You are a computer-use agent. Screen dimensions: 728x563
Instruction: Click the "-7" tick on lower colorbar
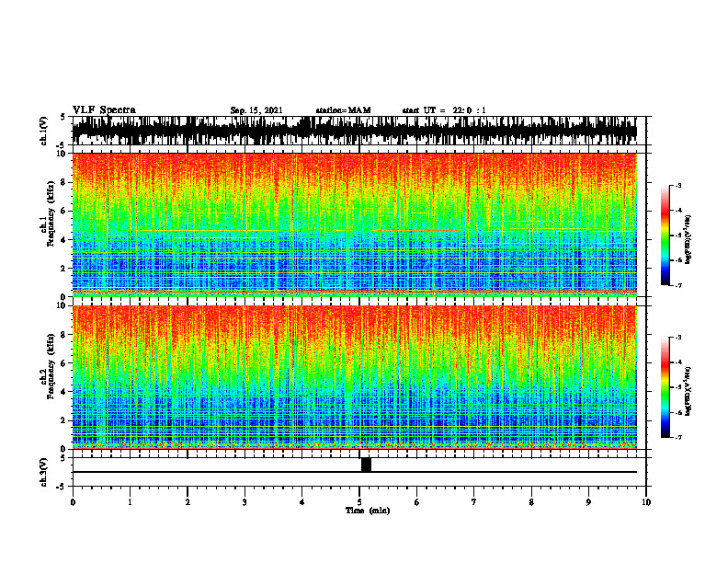[x=678, y=438]
